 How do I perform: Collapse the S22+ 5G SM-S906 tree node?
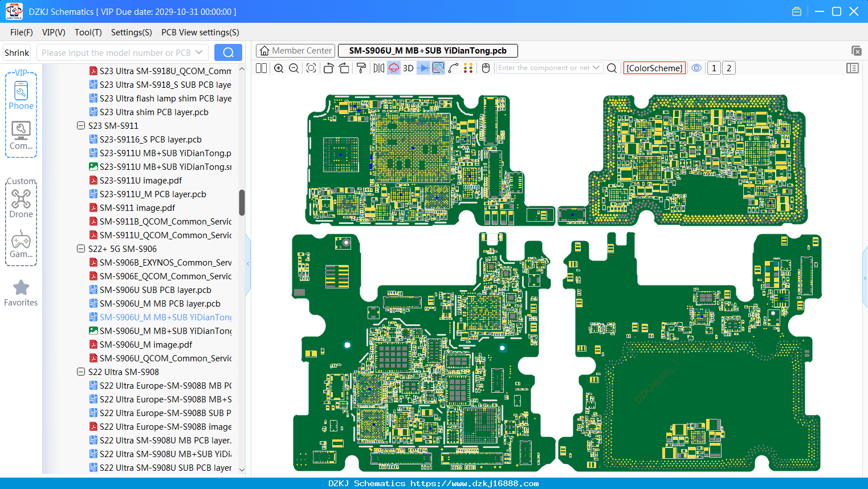pyautogui.click(x=81, y=248)
